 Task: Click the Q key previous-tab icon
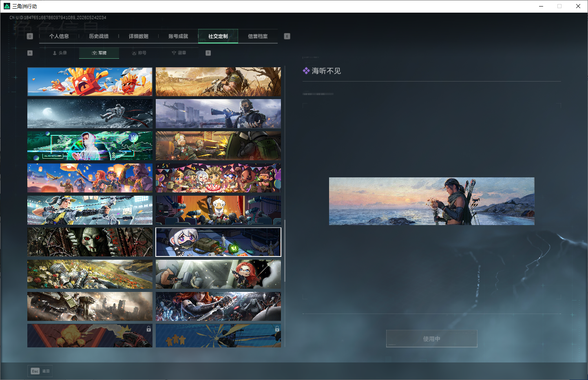30,36
